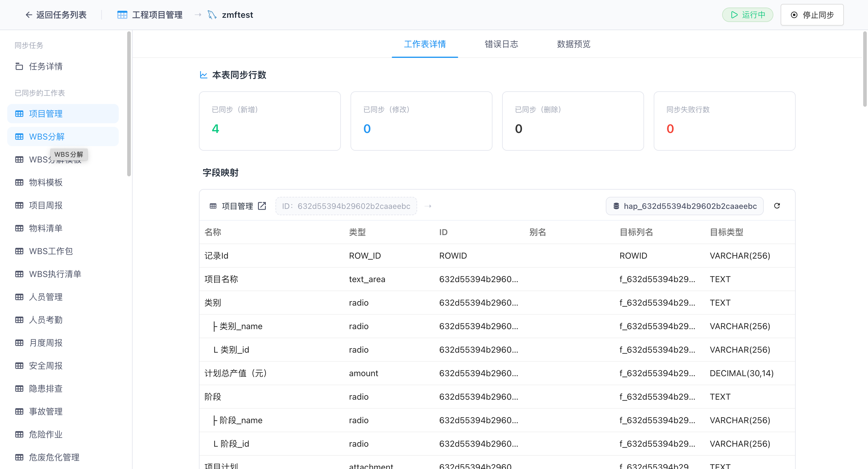Open the 项目管理 worksheet via external link icon
The image size is (868, 469).
click(x=262, y=206)
